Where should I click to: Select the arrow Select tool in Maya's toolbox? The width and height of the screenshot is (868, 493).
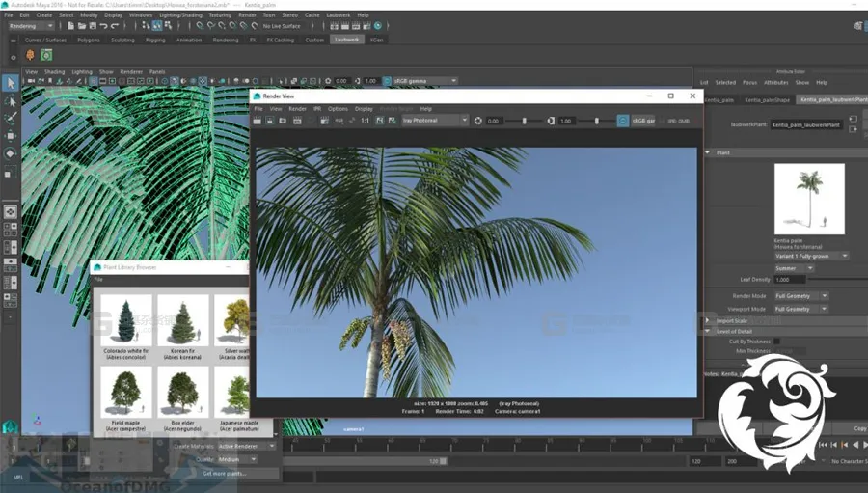point(11,83)
